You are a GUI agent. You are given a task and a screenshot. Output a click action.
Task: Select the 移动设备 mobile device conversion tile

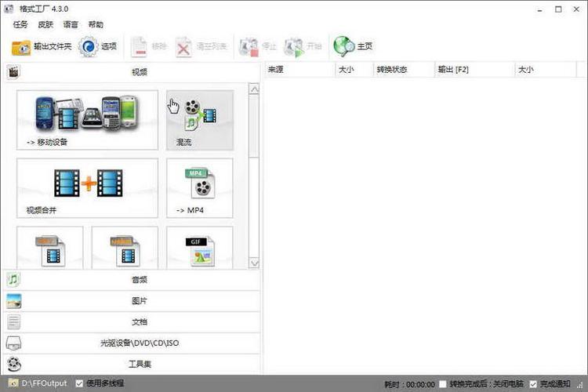click(87, 120)
